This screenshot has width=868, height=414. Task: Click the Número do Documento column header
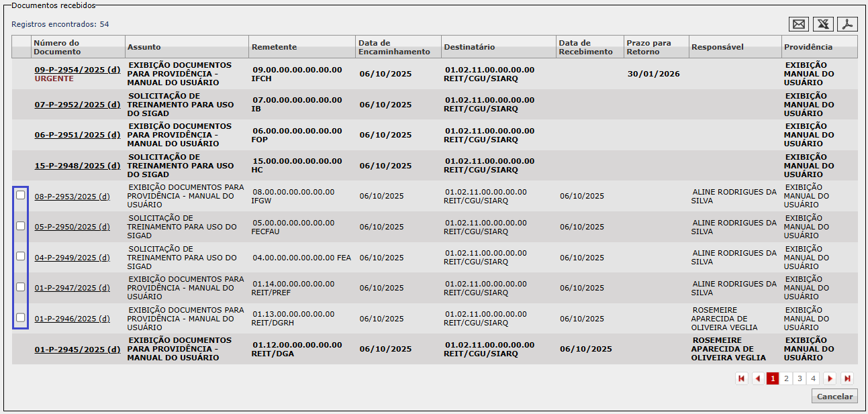(x=56, y=47)
